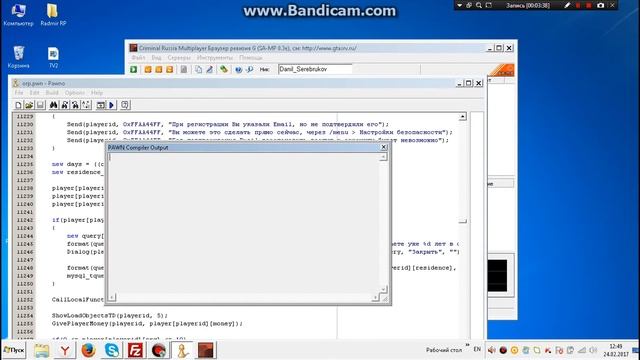
Task: Click the Compile icon in Pawno toolbar
Action: (100, 105)
